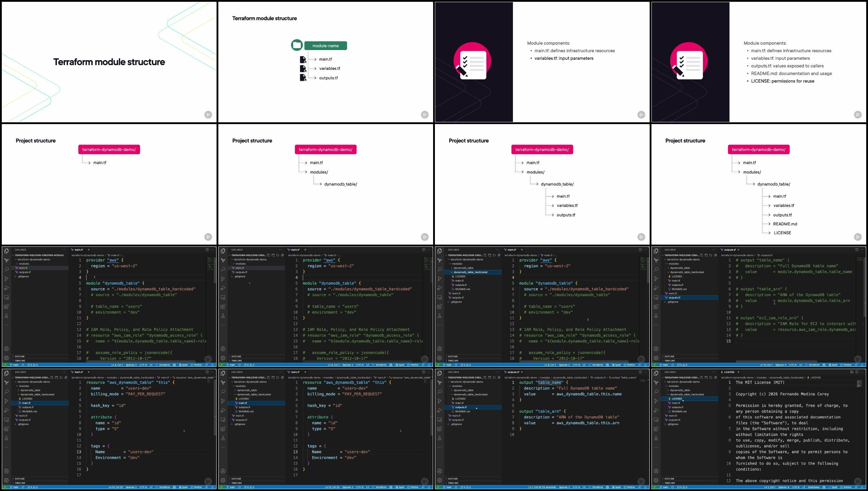868x491 pixels.
Task: Toggle split editor right for the LICENSE file
Action: (857, 372)
